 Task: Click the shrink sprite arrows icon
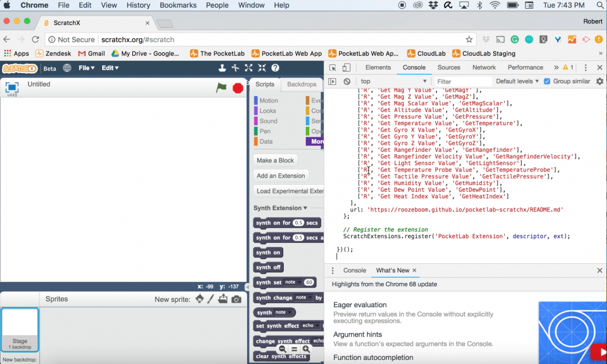tap(262, 68)
